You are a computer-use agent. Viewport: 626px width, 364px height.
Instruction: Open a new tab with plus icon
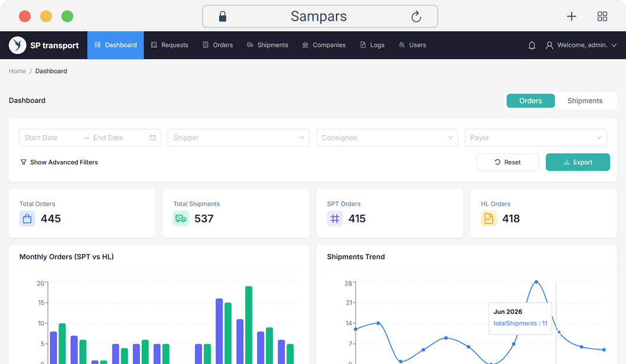(571, 17)
